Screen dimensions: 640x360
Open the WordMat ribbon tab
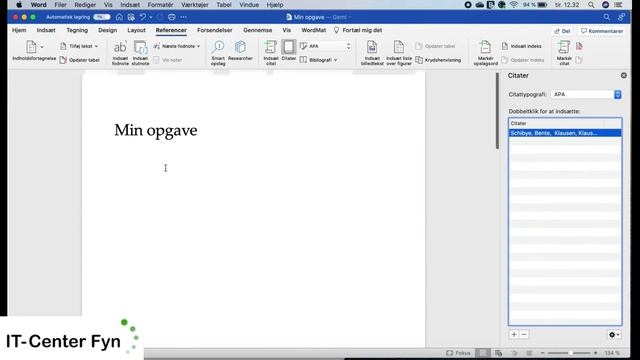click(x=313, y=30)
